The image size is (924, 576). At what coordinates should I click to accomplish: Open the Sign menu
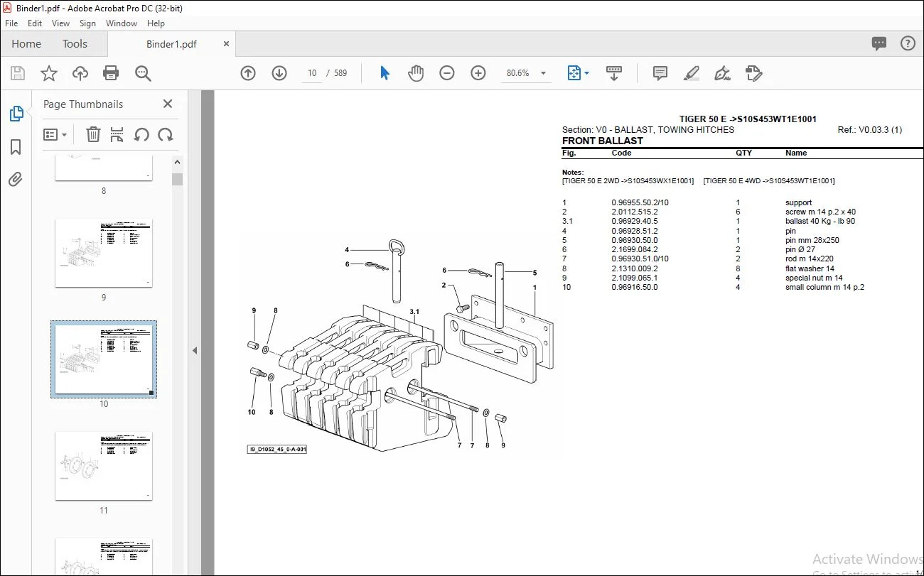click(x=87, y=23)
